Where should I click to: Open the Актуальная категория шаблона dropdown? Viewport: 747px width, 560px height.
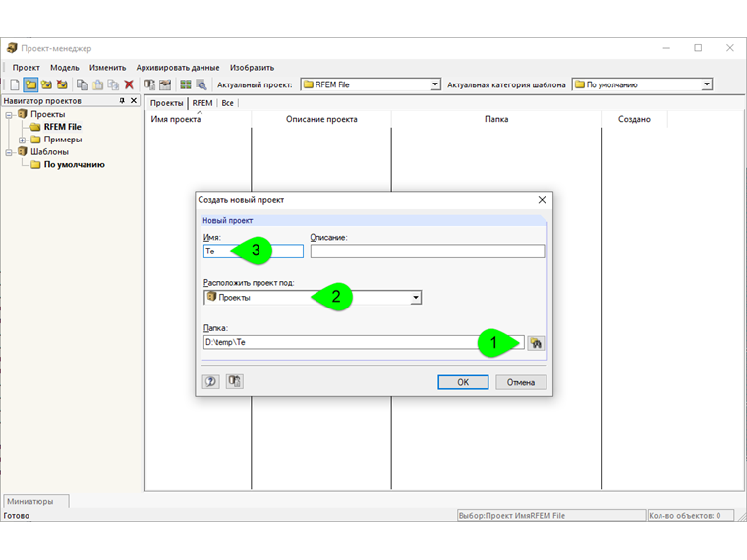coord(707,84)
